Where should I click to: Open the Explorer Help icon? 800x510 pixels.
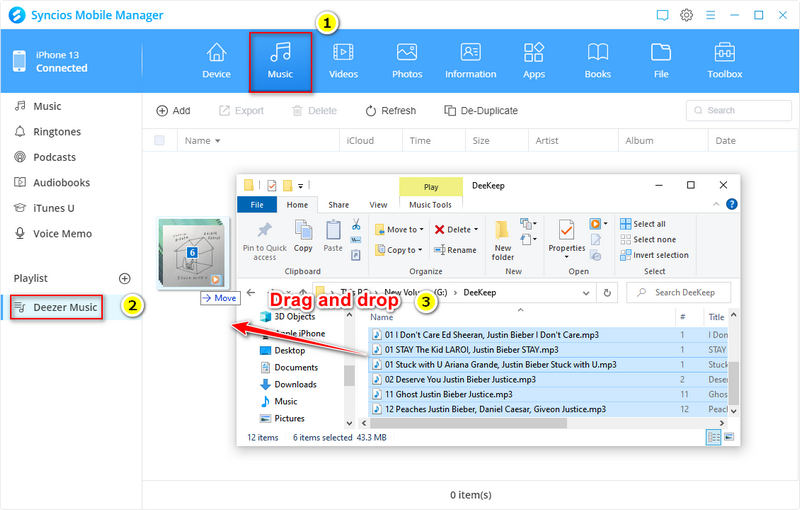click(x=731, y=205)
